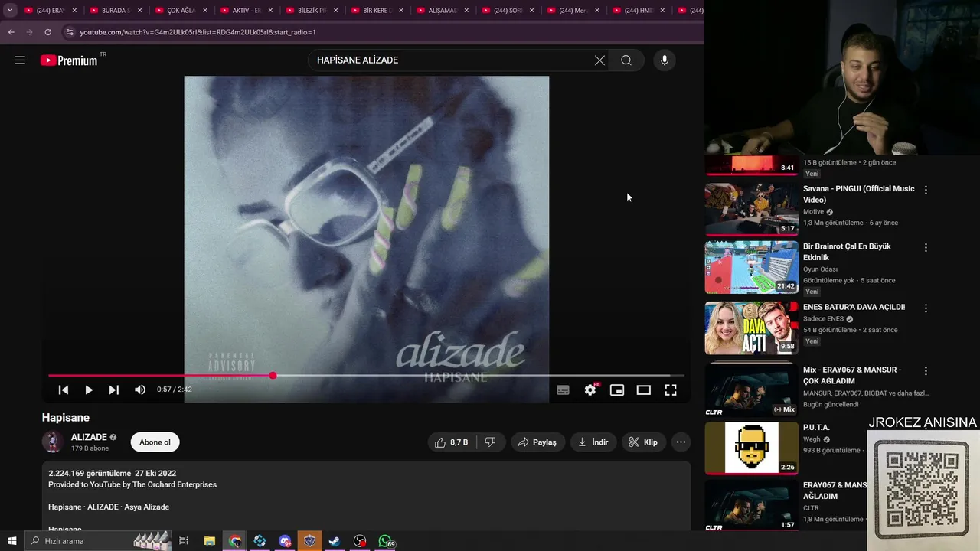Open Steam from the taskbar
This screenshot has width=980, height=551.
click(335, 541)
